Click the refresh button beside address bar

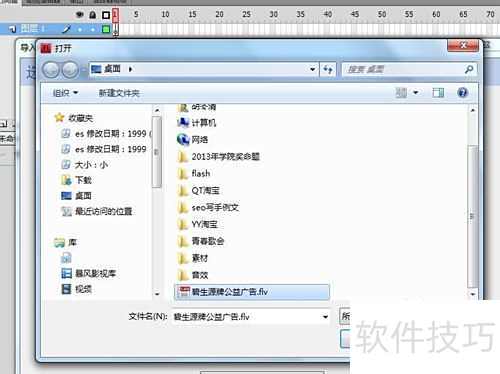(328, 69)
